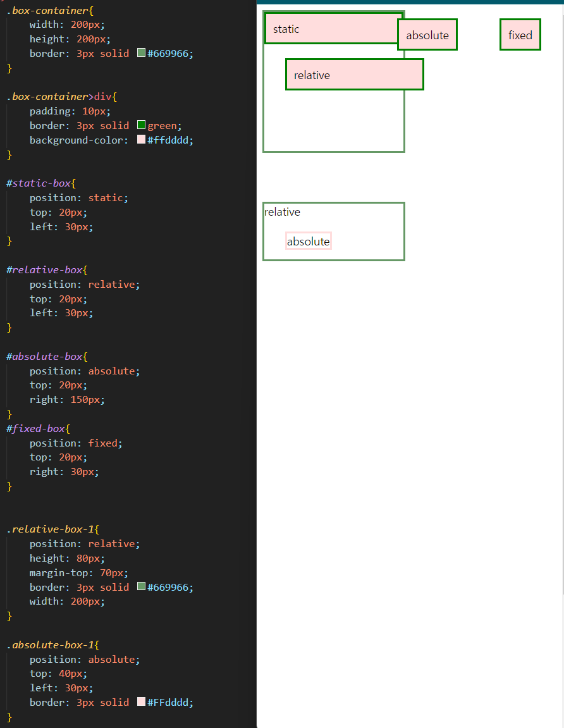Click the plain 'relative' text in lower container
Viewport: 564px width, 728px height.
(x=282, y=212)
